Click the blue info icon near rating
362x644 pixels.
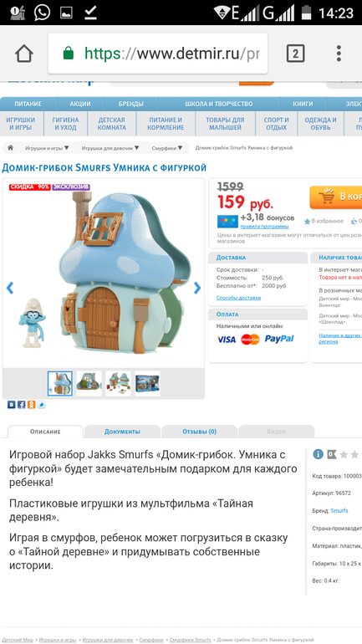click(x=318, y=454)
